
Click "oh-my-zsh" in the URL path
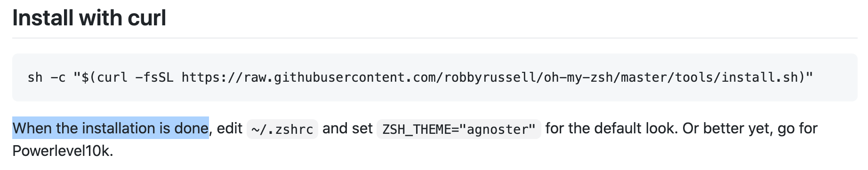pyautogui.click(x=579, y=77)
